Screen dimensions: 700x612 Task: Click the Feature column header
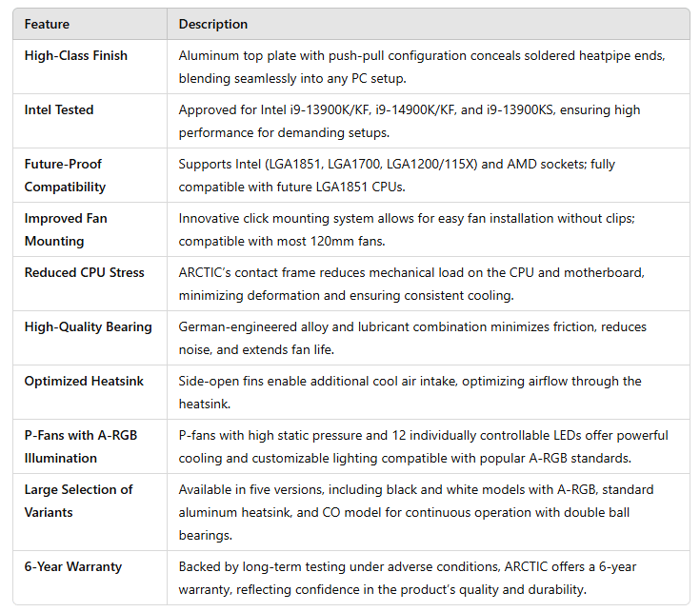90,24
